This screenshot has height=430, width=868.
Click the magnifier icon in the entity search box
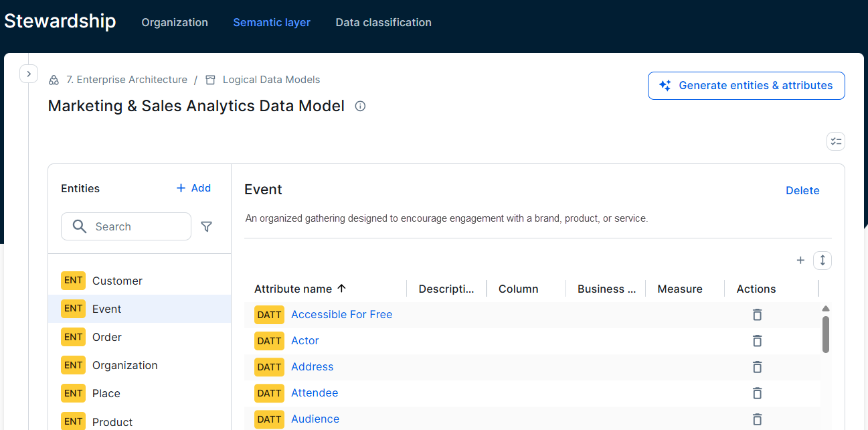click(x=79, y=226)
